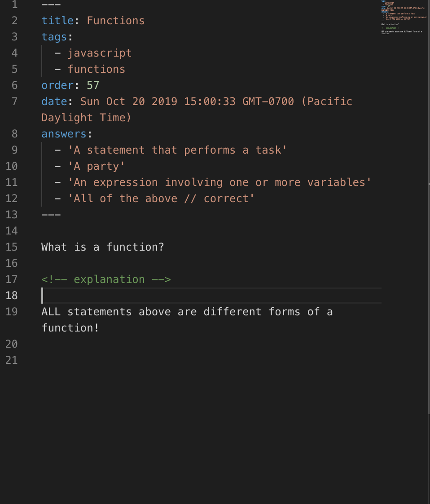Click the 'Functions' title value
430x504 pixels.
[115, 21]
